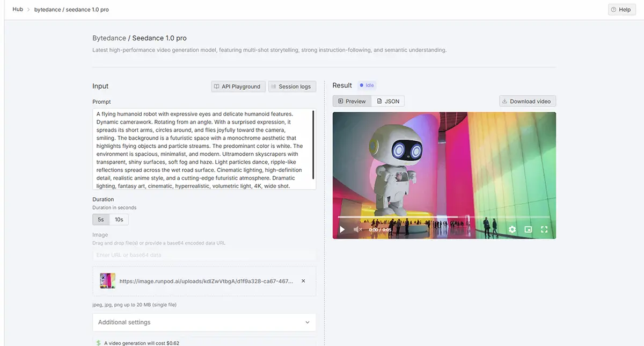Open the API Playground
Screen dimensions: 644x346
[x=237, y=86]
